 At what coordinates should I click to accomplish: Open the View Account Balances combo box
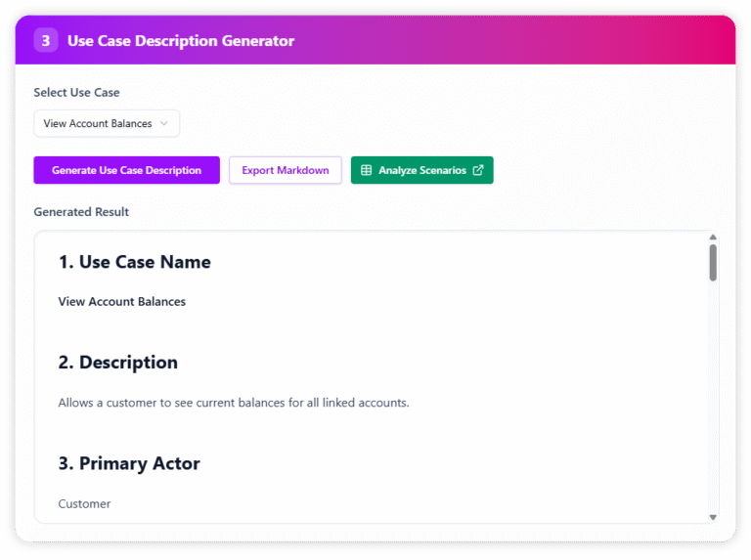pyautogui.click(x=107, y=123)
